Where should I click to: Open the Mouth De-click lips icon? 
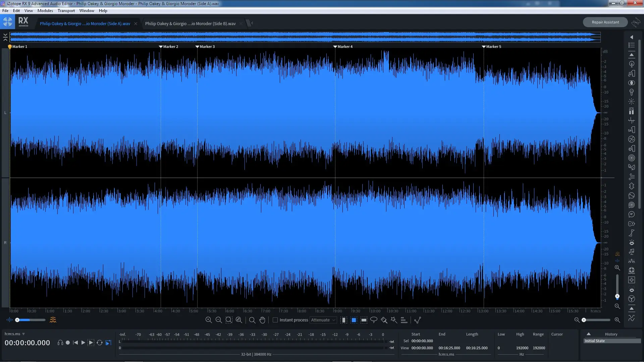pos(632,242)
